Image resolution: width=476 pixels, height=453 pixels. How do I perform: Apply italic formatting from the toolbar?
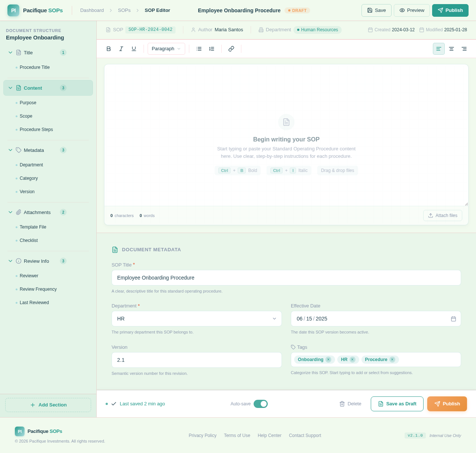121,49
